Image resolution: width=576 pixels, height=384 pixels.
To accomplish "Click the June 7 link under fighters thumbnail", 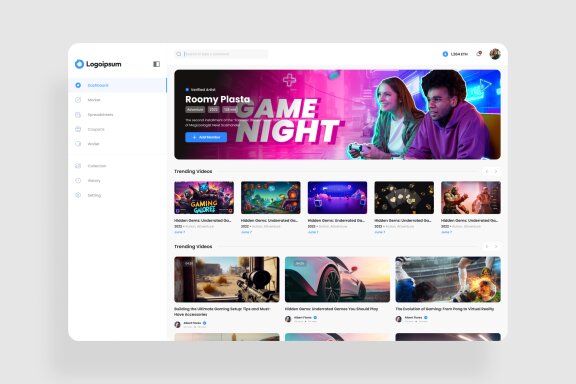I will (x=446, y=232).
